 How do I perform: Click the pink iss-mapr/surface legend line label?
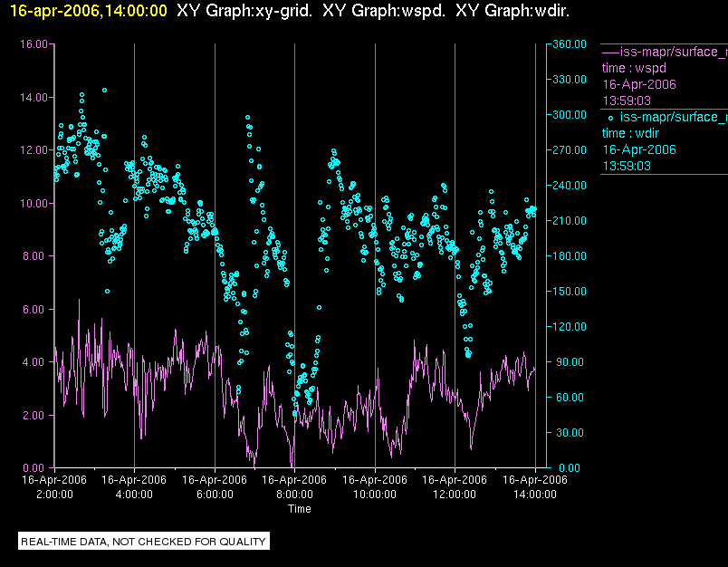pyautogui.click(x=674, y=52)
